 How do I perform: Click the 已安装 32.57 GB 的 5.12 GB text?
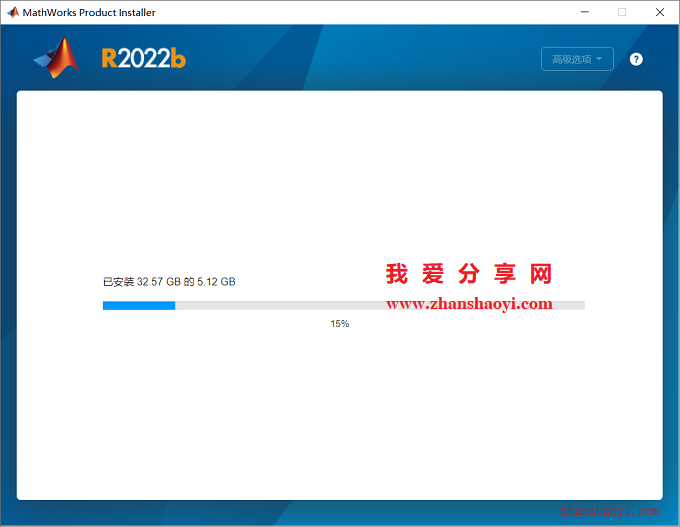tap(169, 282)
